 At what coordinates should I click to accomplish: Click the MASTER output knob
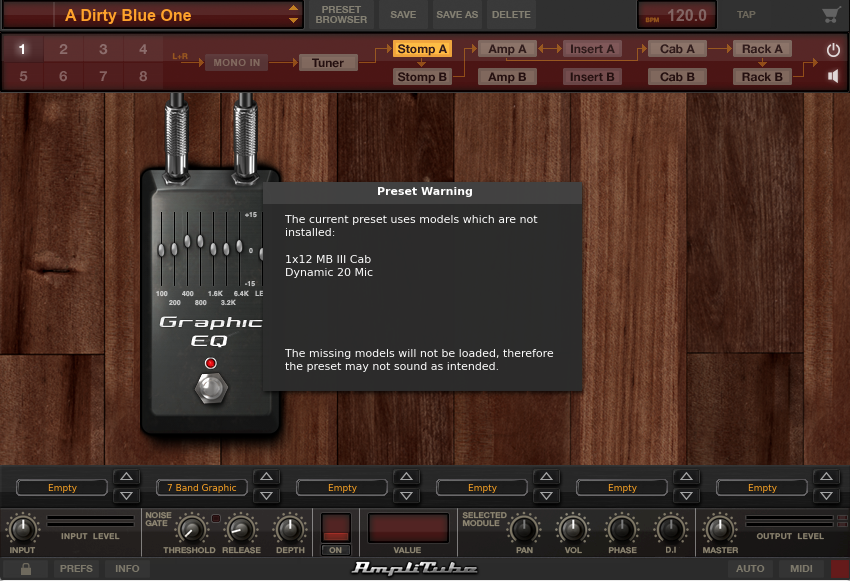click(719, 528)
